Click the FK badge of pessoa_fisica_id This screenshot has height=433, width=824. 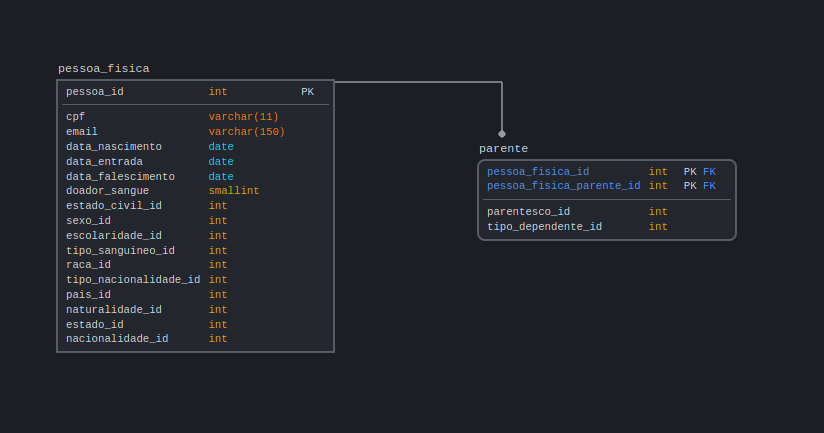click(709, 172)
